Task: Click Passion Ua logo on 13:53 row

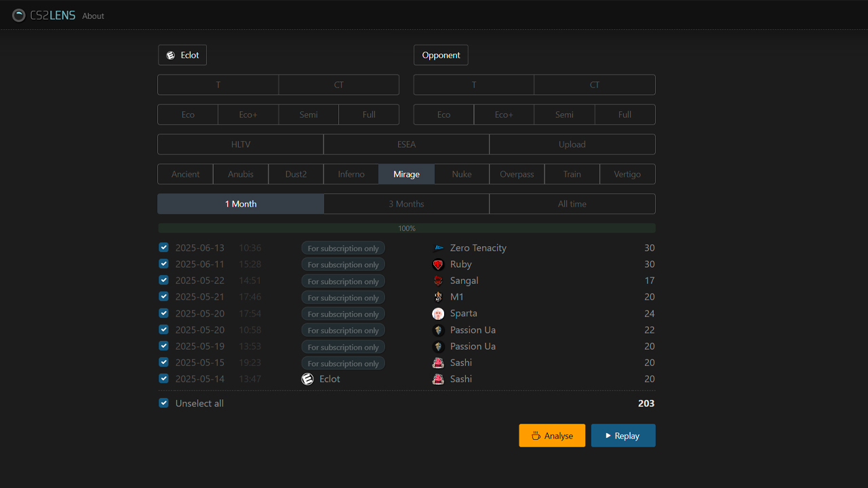Action: point(439,346)
